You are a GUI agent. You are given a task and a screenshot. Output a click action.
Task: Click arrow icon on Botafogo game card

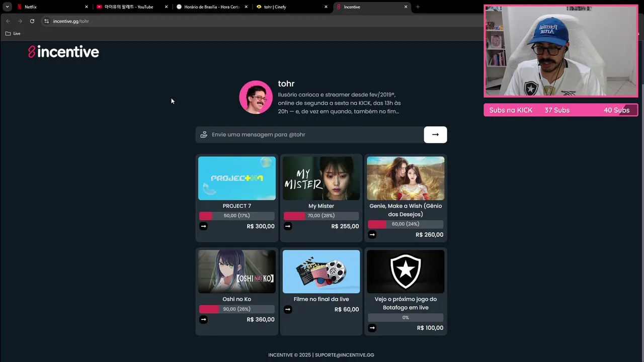coord(372,328)
